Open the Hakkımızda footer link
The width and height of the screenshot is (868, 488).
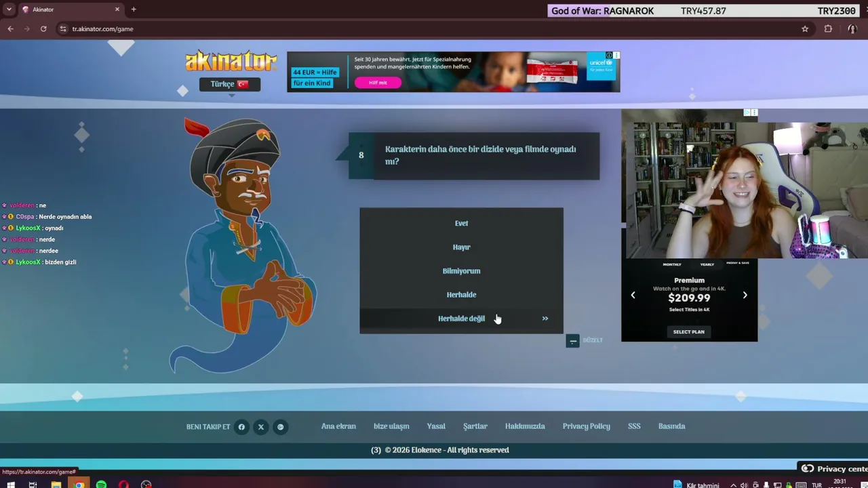pyautogui.click(x=525, y=426)
